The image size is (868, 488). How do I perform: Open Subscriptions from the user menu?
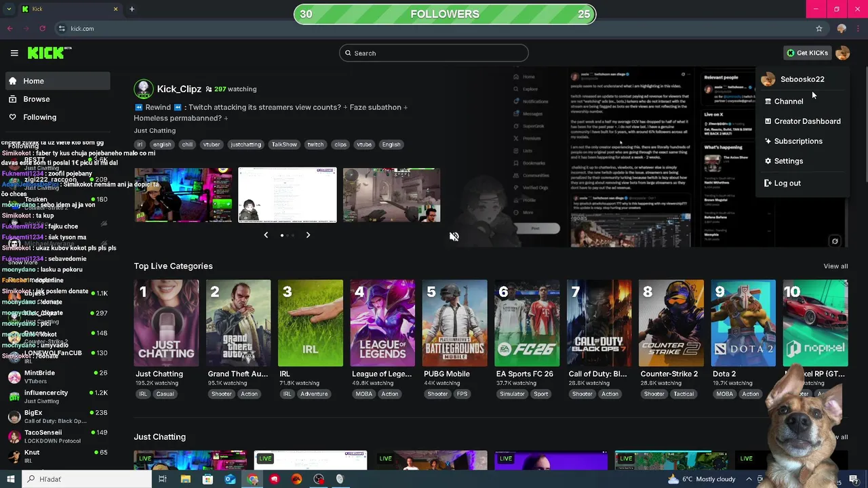(802, 141)
